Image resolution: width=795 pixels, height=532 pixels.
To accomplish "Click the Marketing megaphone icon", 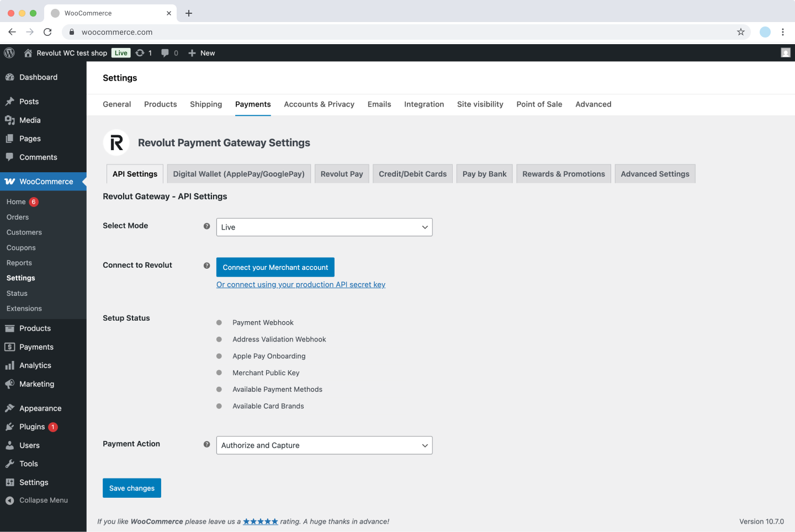I will coord(9,384).
